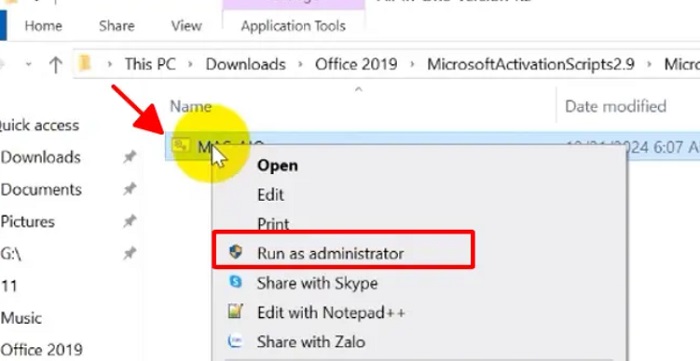
Task: Click the up arrow navigation button
Action: [55, 65]
